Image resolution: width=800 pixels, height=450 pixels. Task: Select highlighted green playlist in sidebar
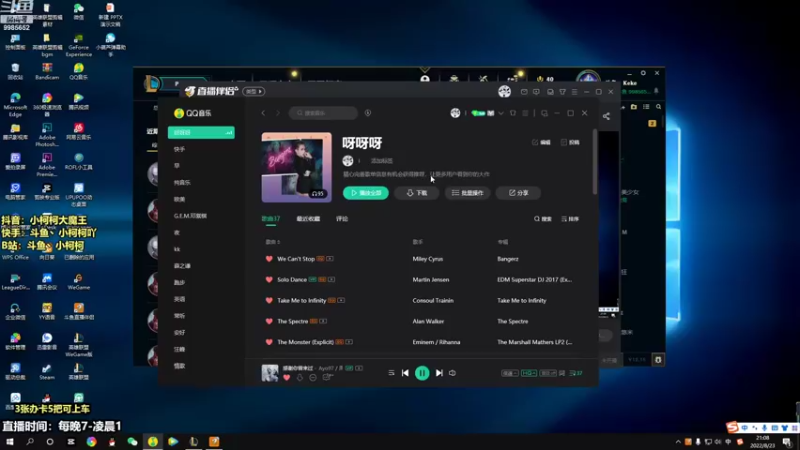201,133
